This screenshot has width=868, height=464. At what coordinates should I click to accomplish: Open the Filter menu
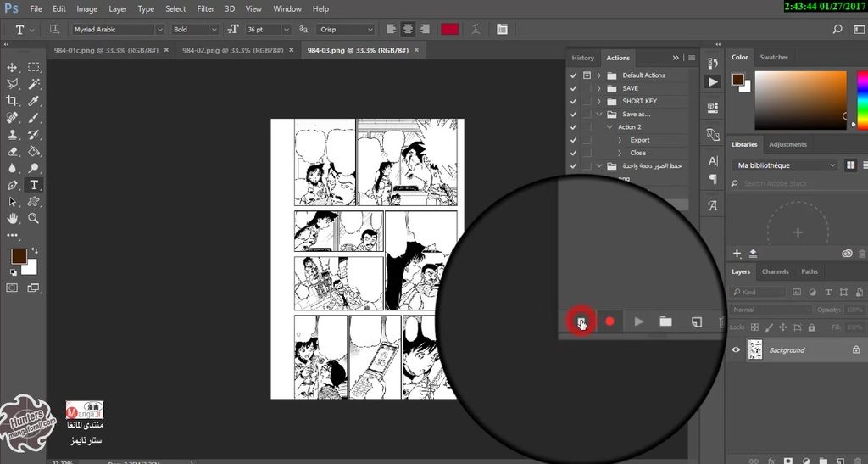tap(205, 8)
